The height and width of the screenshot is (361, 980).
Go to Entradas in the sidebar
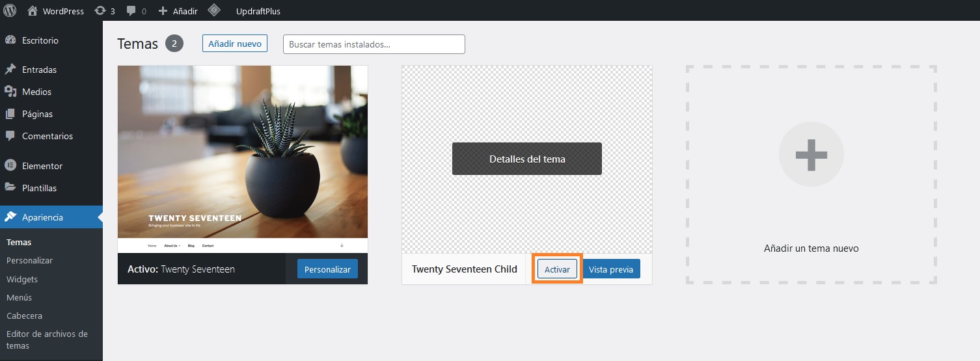[39, 70]
